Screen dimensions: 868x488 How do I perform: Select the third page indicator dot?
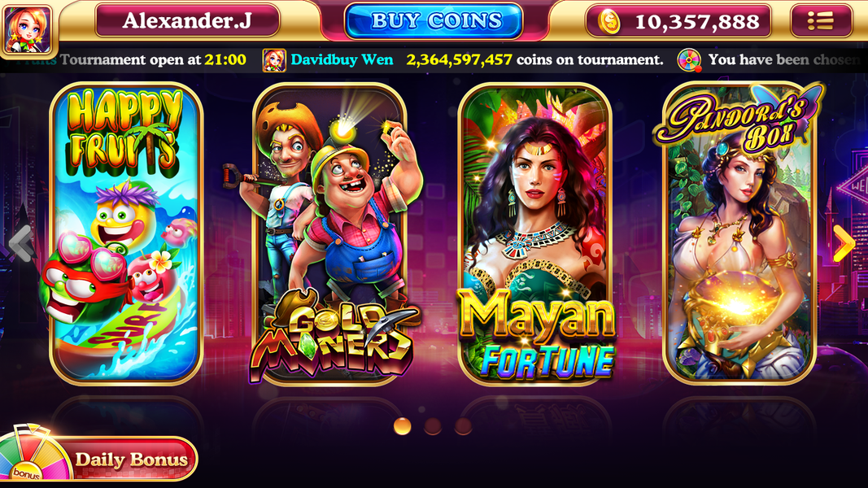pyautogui.click(x=463, y=426)
